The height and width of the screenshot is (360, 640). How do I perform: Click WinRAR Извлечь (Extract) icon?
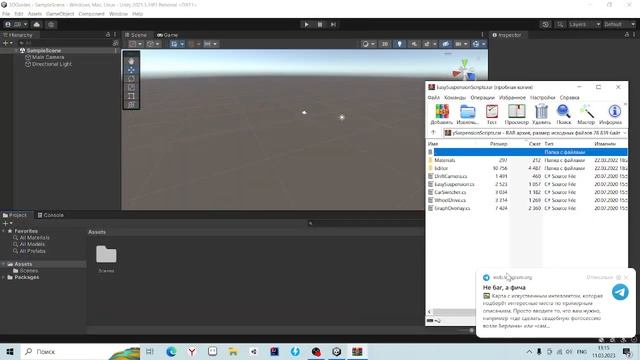click(x=467, y=114)
